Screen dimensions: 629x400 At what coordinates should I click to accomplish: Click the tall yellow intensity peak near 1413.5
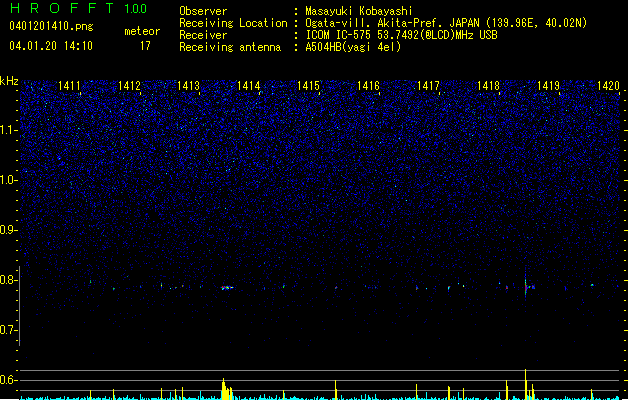(224, 389)
